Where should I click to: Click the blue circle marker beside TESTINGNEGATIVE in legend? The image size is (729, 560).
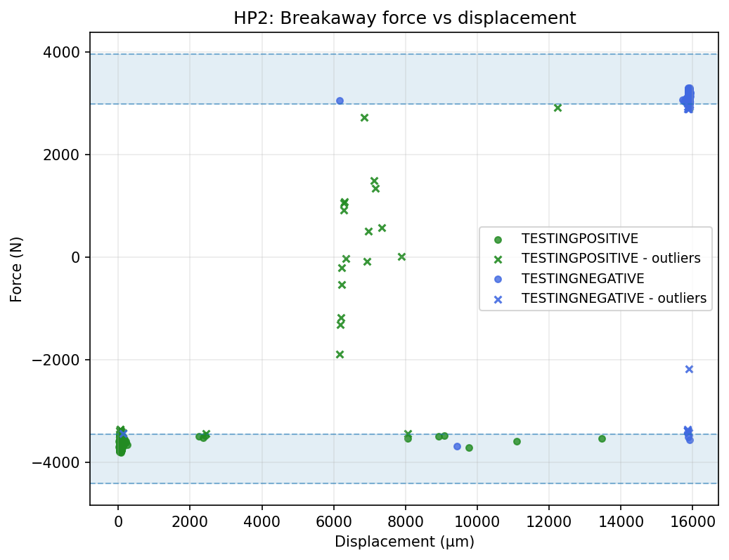498,279
